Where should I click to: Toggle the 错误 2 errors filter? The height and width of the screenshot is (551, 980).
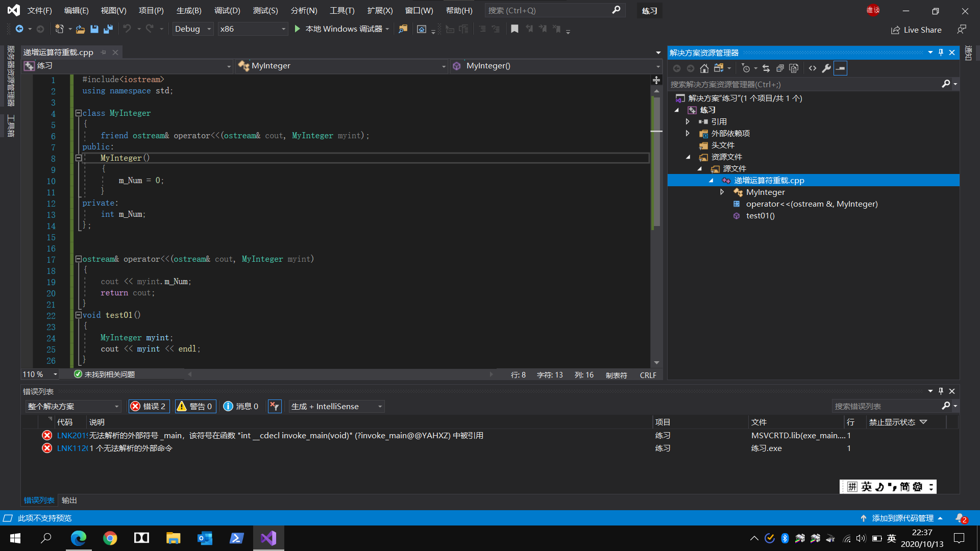[149, 407]
